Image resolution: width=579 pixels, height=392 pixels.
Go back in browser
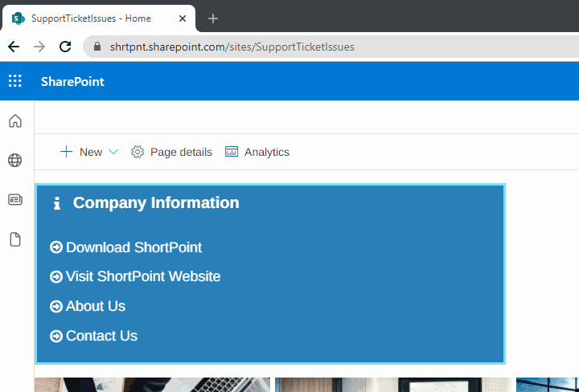tap(14, 47)
